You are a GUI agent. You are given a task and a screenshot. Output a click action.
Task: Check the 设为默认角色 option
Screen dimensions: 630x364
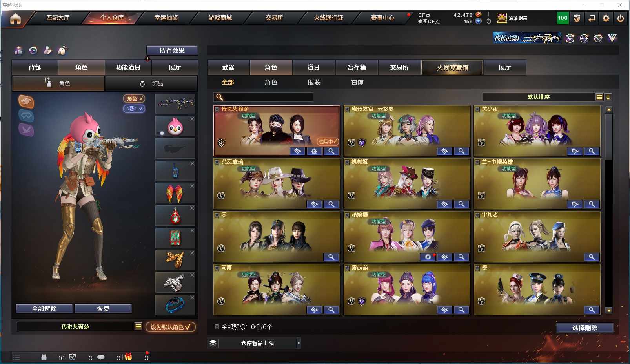171,327
